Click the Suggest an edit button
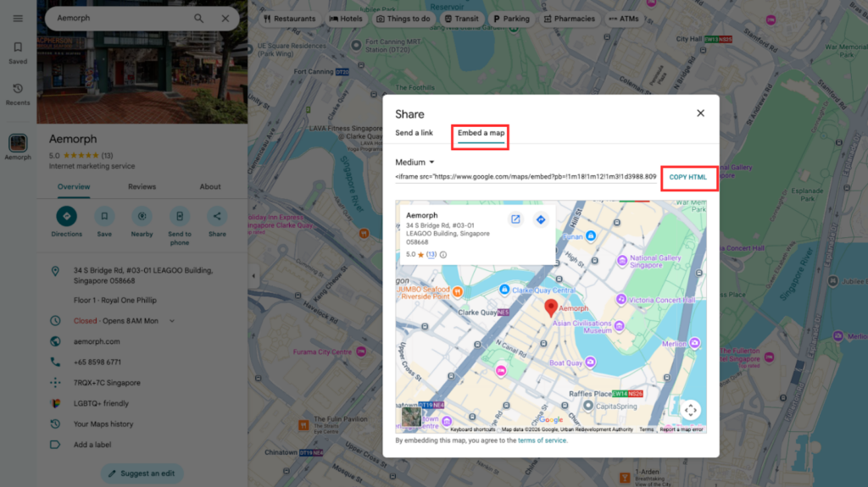Screen dimensions: 868x487 [x=142, y=473]
